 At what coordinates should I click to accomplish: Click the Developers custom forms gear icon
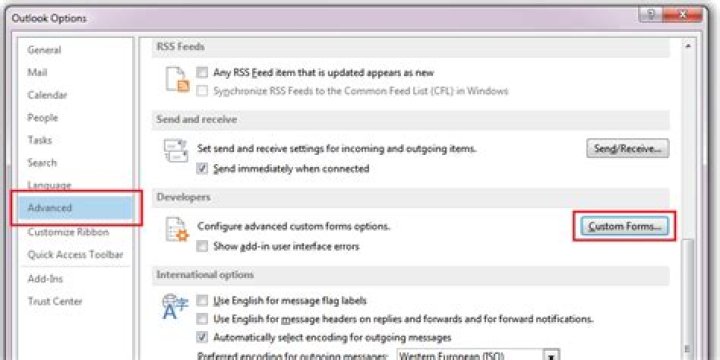click(x=177, y=230)
